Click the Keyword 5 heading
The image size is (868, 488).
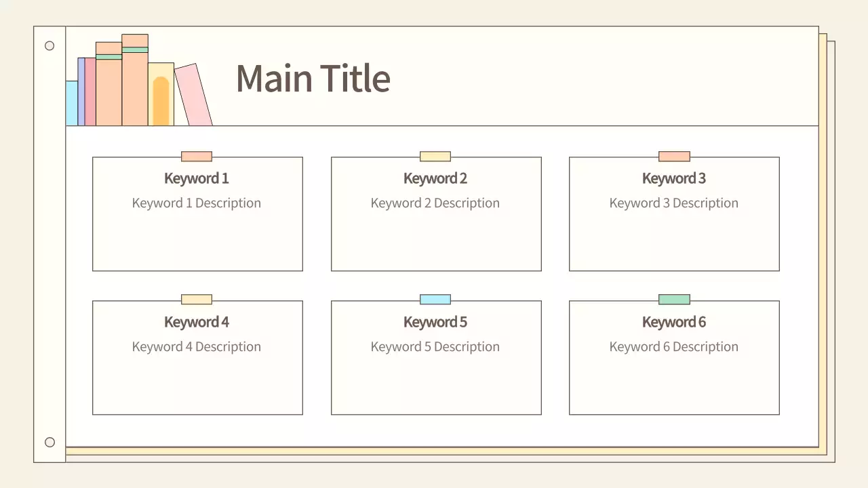click(x=435, y=322)
